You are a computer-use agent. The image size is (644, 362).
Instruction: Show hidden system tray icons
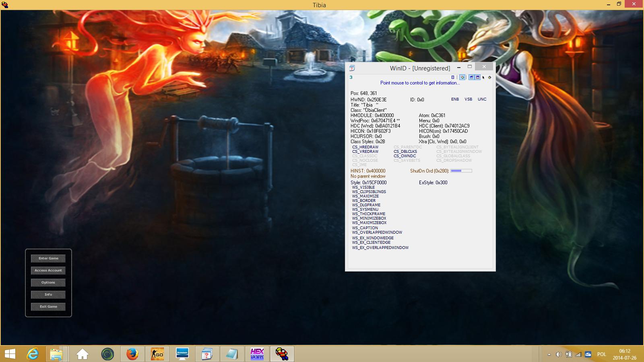click(549, 354)
